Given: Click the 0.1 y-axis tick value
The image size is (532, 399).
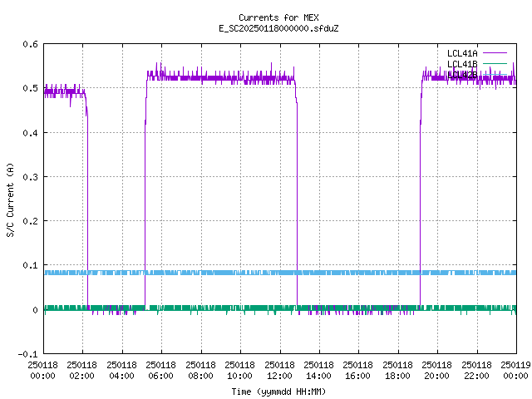Looking at the screenshot, I should pos(30,265).
